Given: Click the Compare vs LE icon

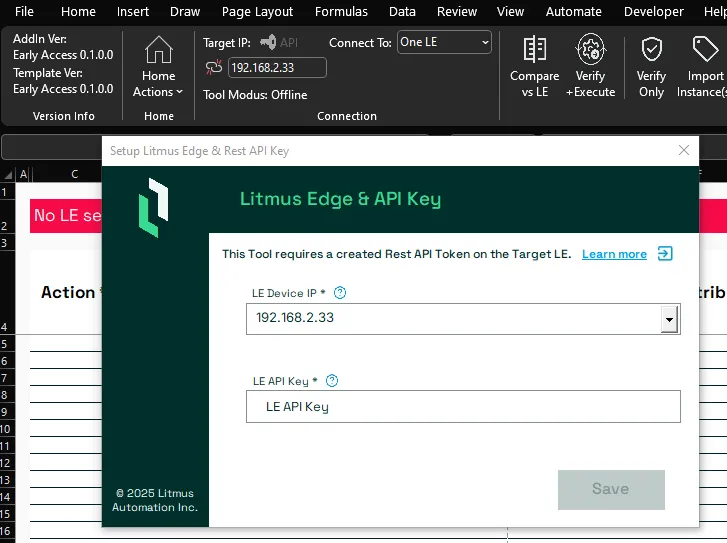Looking at the screenshot, I should pos(535,49).
